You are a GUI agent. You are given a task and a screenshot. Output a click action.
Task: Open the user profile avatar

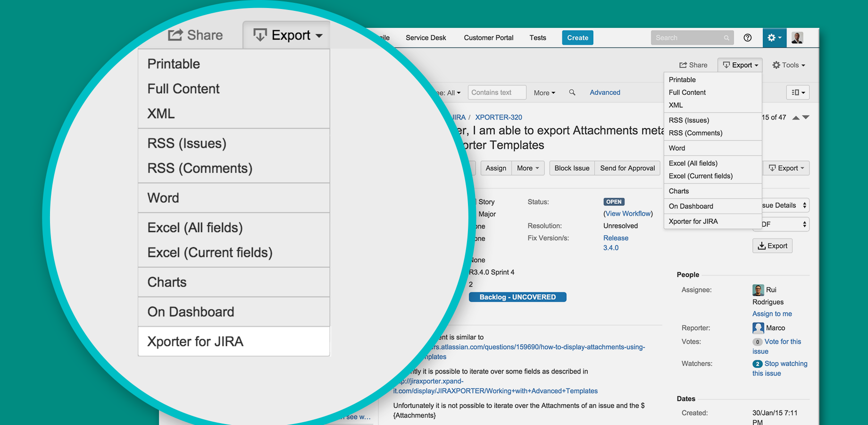(x=797, y=38)
